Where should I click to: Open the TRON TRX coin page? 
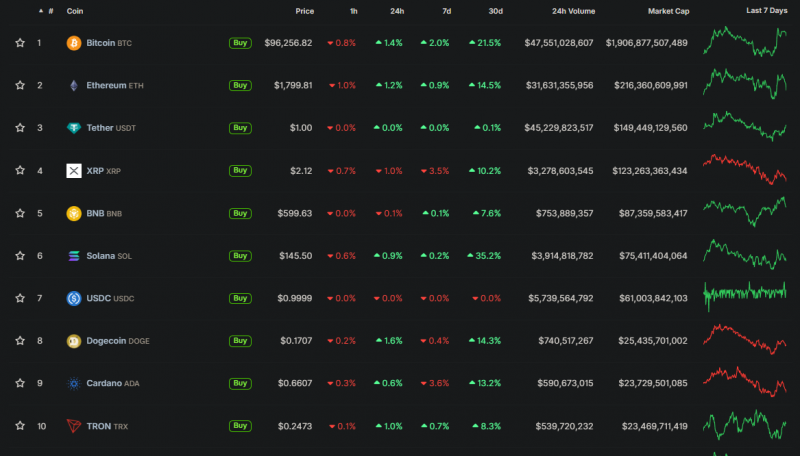[x=107, y=426]
